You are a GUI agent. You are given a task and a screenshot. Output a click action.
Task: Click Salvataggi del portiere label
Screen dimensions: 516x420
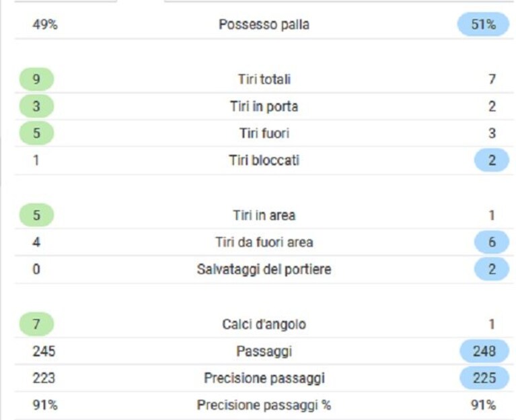click(264, 269)
